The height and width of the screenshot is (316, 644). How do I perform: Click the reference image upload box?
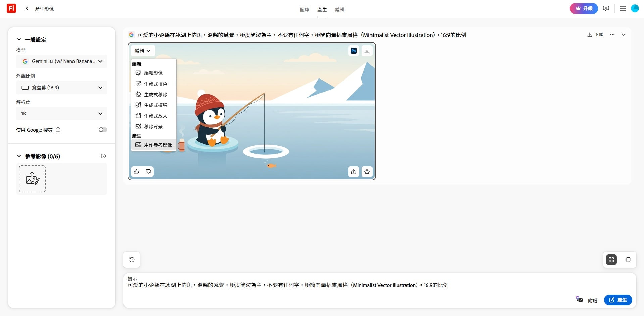(x=32, y=179)
